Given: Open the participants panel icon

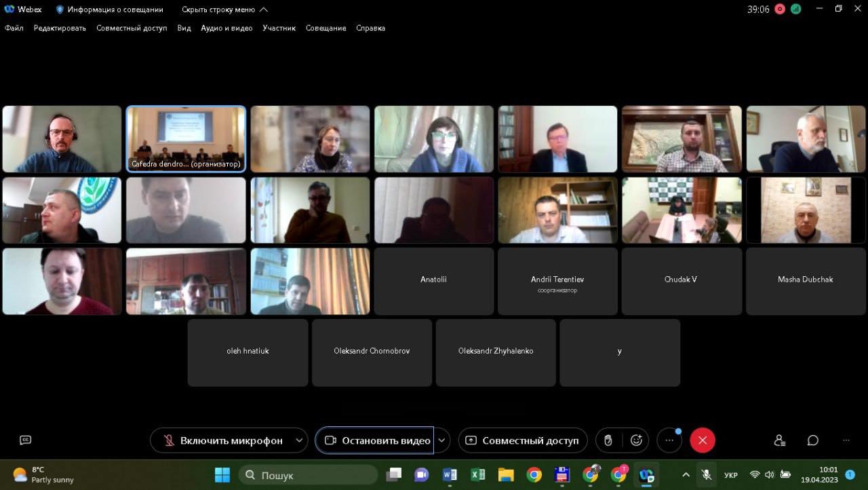Looking at the screenshot, I should click(x=780, y=440).
